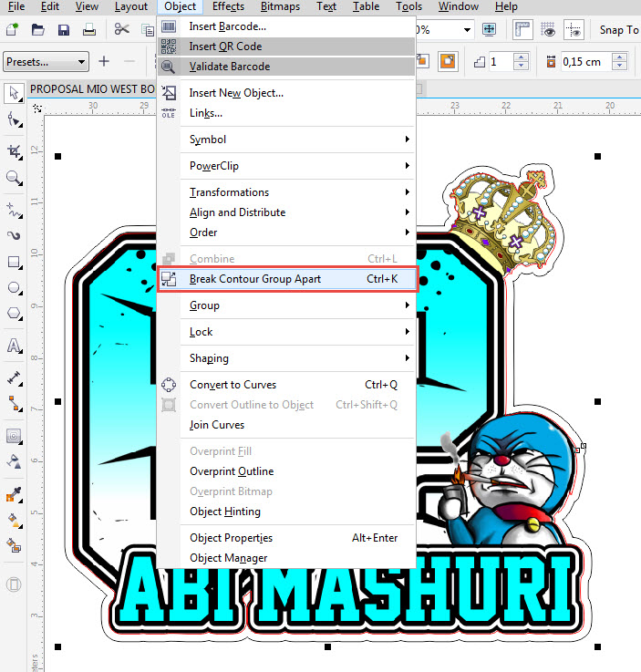Click the orange Outside contour button
641x672 pixels.
pos(448,61)
